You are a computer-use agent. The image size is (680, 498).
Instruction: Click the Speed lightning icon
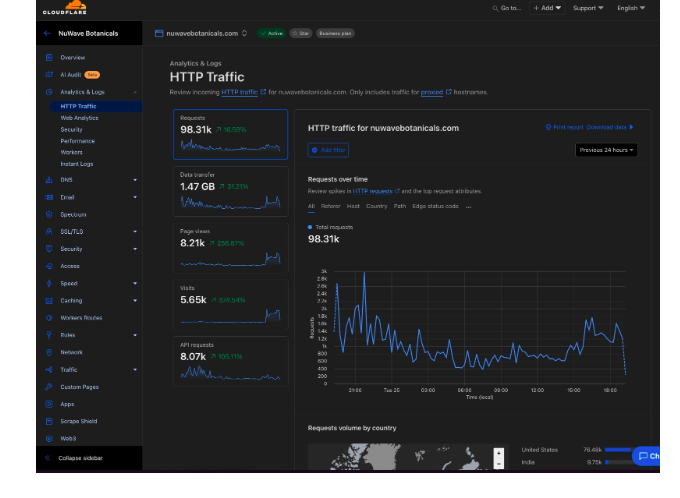click(49, 283)
